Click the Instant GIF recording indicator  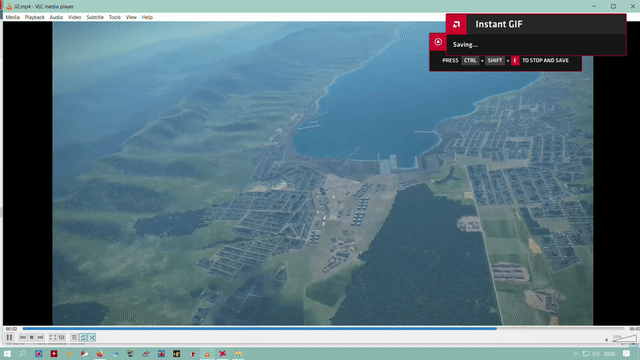[x=438, y=42]
